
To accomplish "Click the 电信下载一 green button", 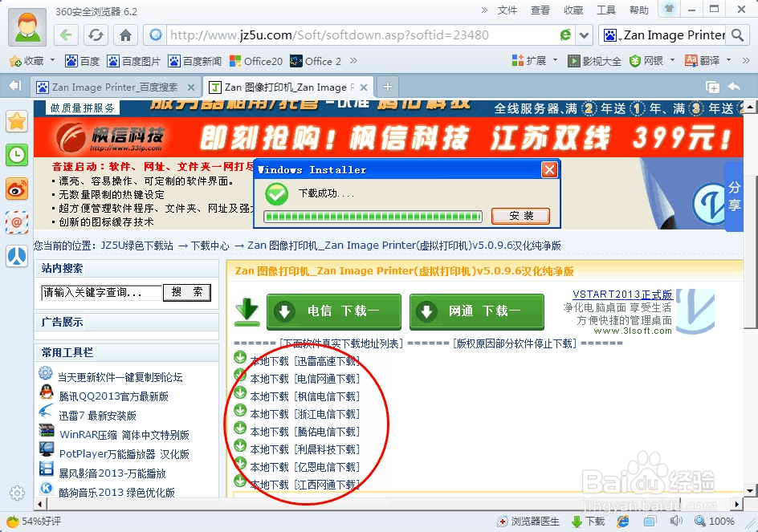I will click(x=334, y=311).
